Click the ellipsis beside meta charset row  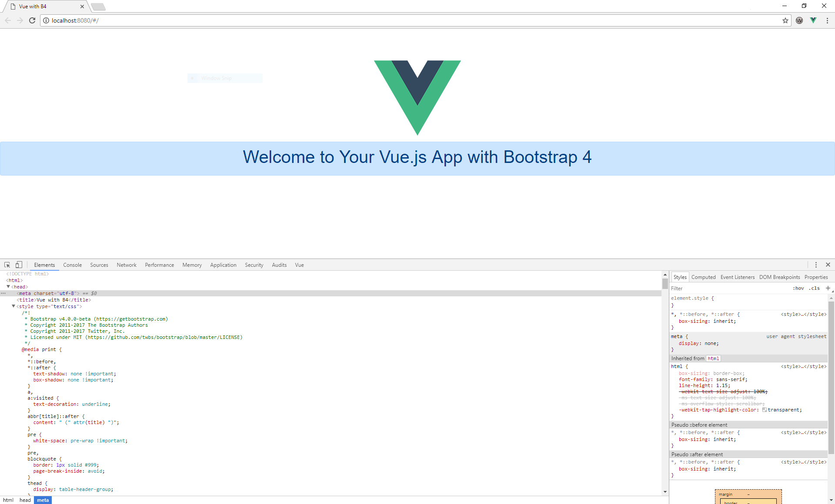(3, 293)
